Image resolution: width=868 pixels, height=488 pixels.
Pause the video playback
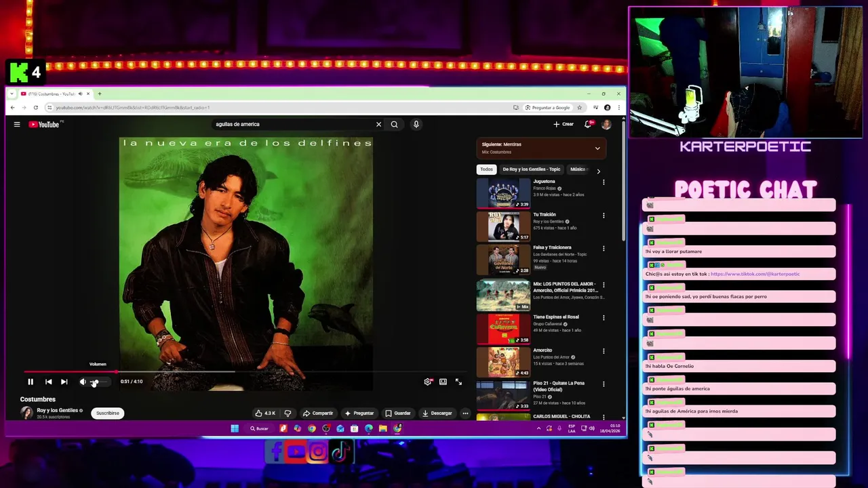31,382
